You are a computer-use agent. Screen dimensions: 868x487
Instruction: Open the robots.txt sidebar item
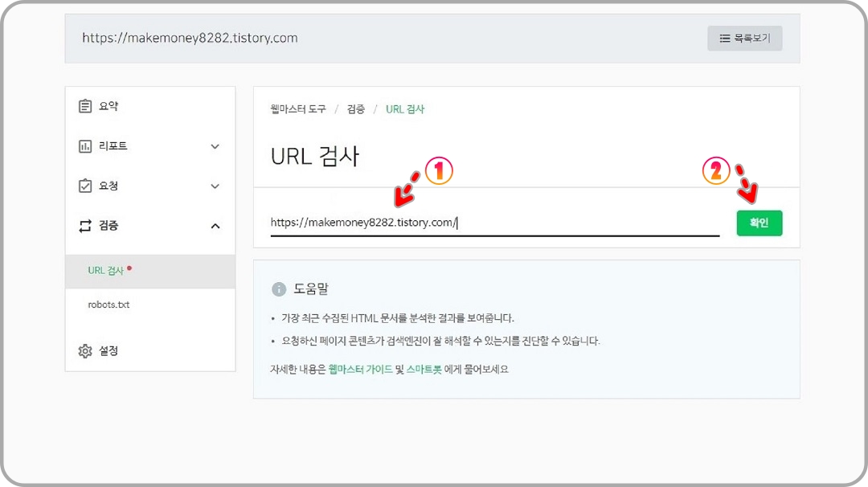click(x=107, y=305)
